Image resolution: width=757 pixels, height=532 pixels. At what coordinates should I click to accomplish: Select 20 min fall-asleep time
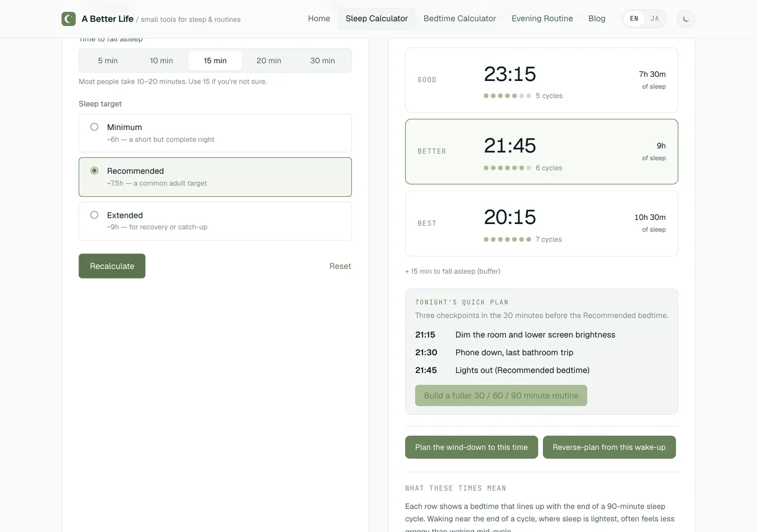pyautogui.click(x=269, y=60)
